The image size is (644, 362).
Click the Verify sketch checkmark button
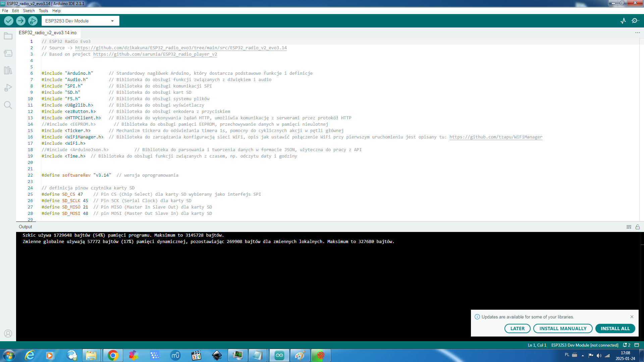(x=9, y=21)
